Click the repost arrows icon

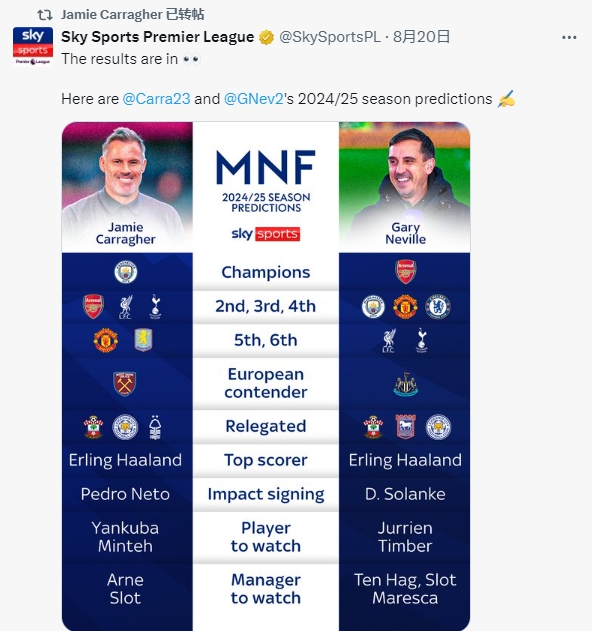pyautogui.click(x=45, y=15)
